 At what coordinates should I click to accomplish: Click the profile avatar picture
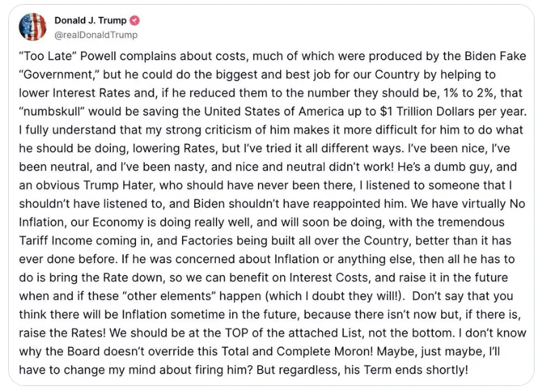(32, 27)
